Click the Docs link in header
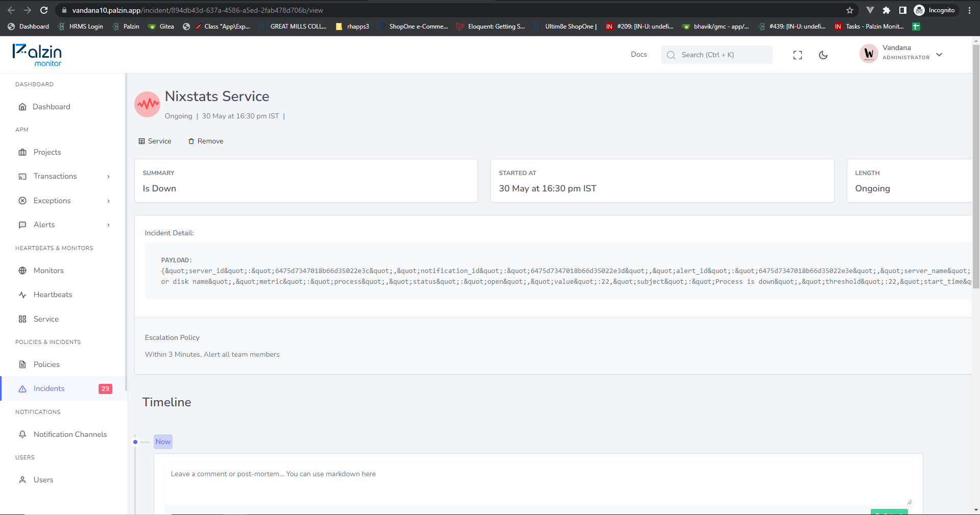 [638, 54]
